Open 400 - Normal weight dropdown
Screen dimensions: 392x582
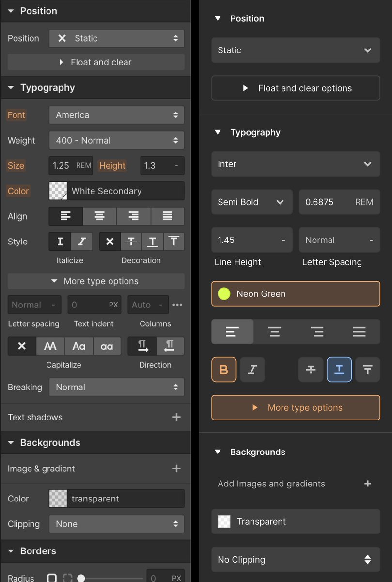pos(116,140)
